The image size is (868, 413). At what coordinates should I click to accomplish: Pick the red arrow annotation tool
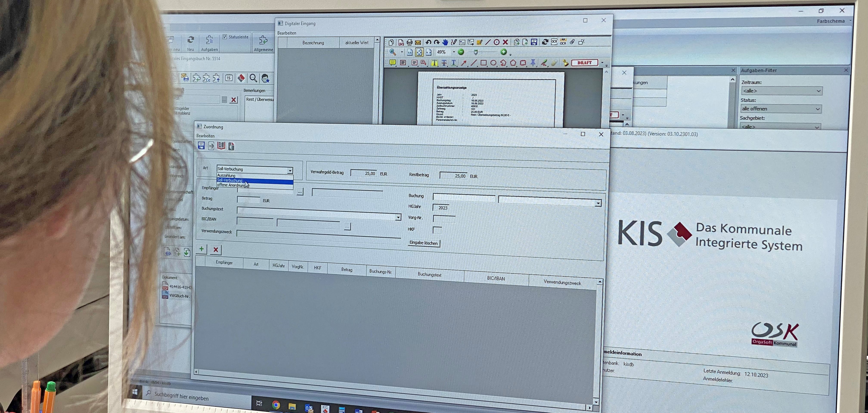pyautogui.click(x=464, y=63)
